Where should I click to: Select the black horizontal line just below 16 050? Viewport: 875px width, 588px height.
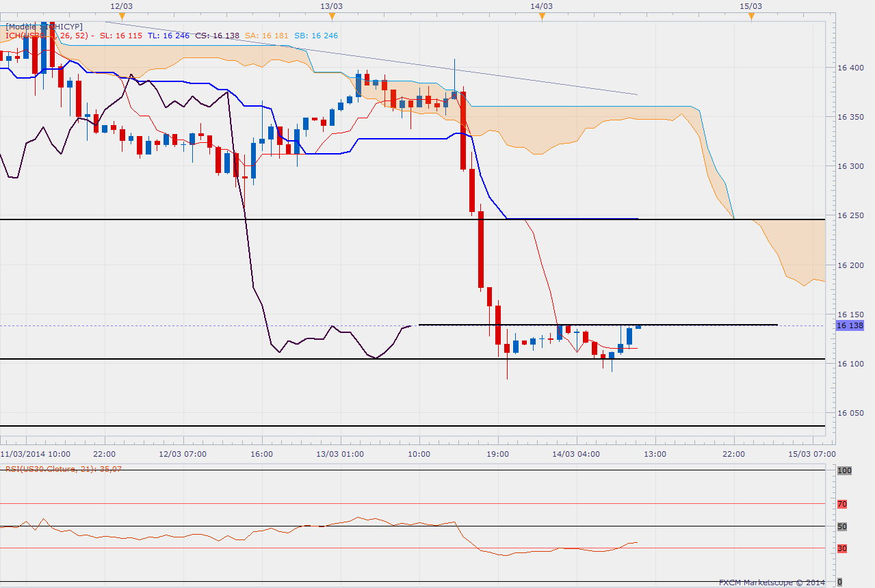click(x=413, y=426)
